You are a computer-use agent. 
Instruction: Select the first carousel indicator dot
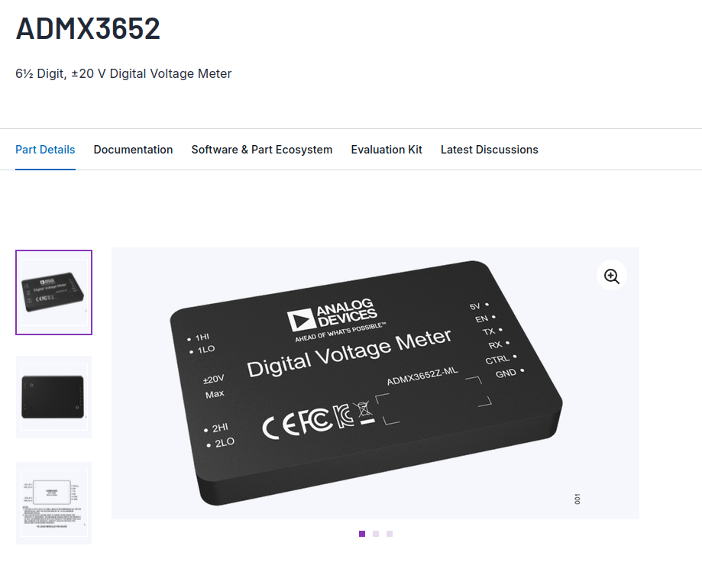pos(362,534)
